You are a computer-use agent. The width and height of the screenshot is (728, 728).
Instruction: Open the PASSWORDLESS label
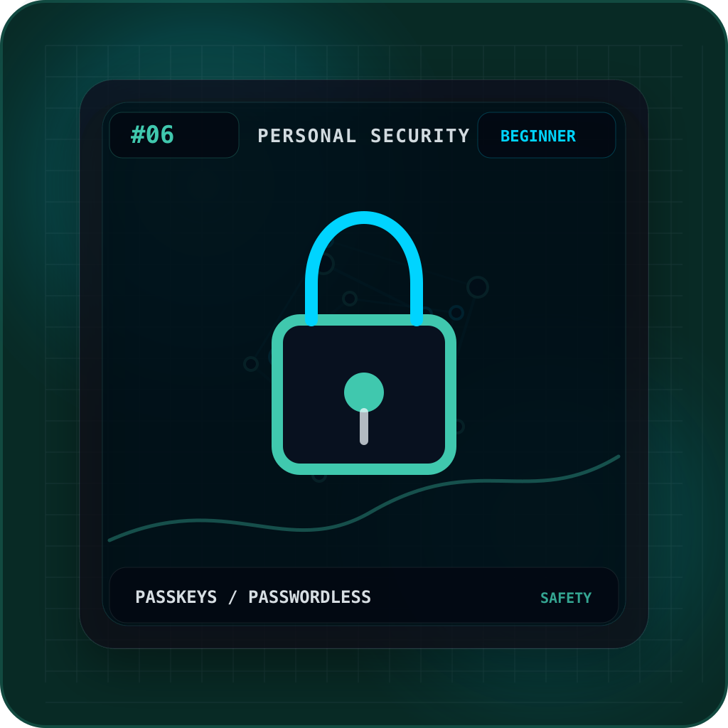coord(310,597)
